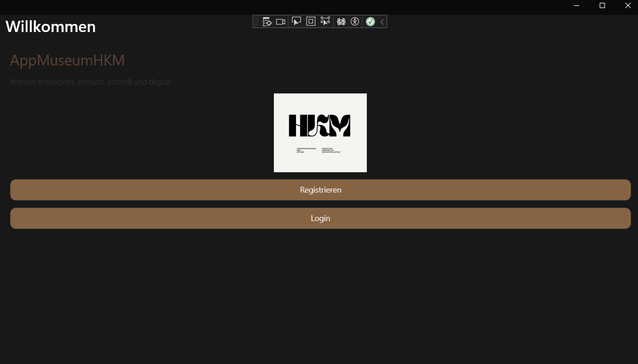638x364 pixels.
Task: Click the HKM museum logo image
Action: click(x=320, y=133)
